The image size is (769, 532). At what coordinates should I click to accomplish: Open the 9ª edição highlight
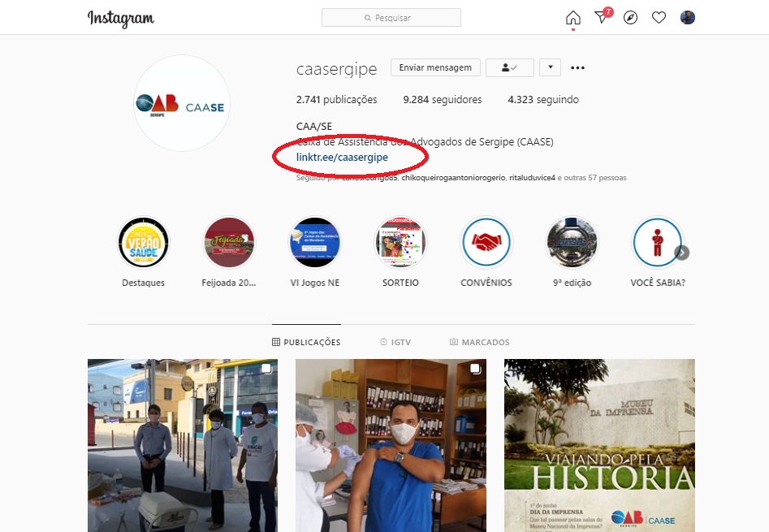pos(572,243)
